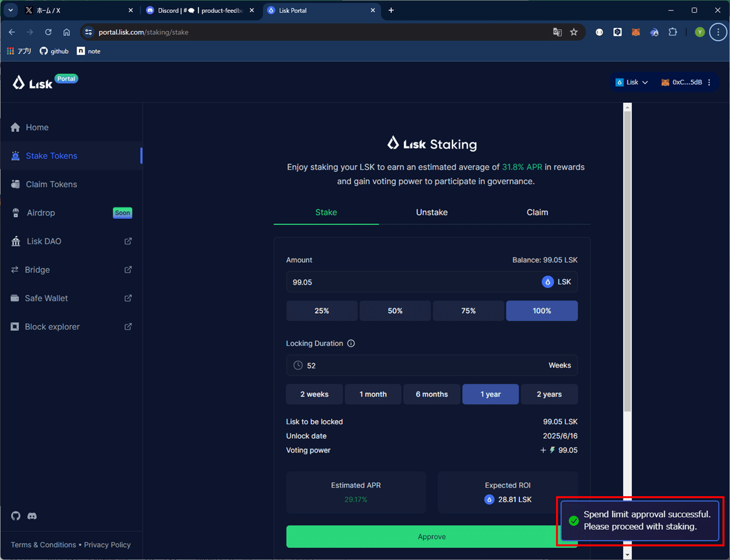The width and height of the screenshot is (730, 560).
Task: Open note bookmark
Action: pyautogui.click(x=89, y=51)
